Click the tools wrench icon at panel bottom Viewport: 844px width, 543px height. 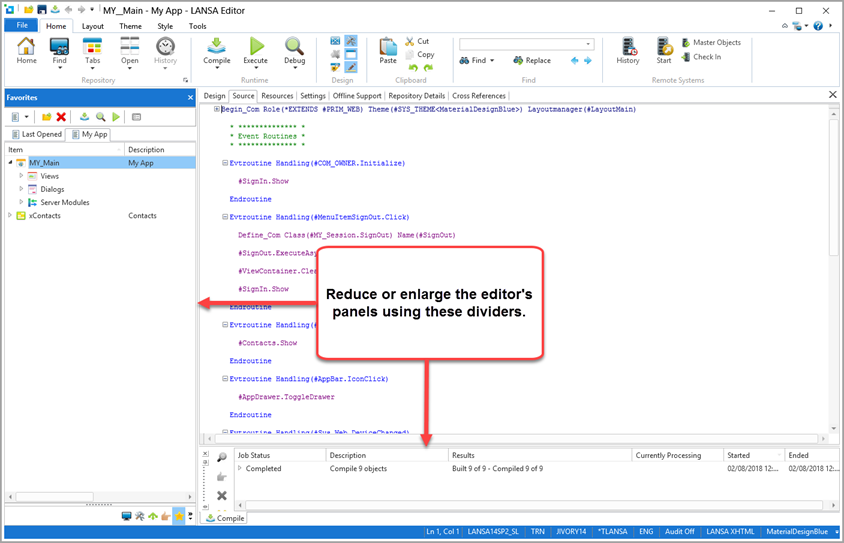point(140,516)
